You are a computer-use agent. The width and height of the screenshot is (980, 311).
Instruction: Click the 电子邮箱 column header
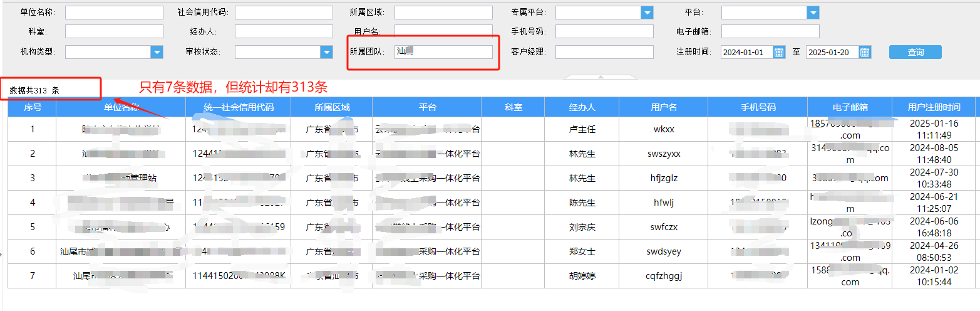(850, 107)
